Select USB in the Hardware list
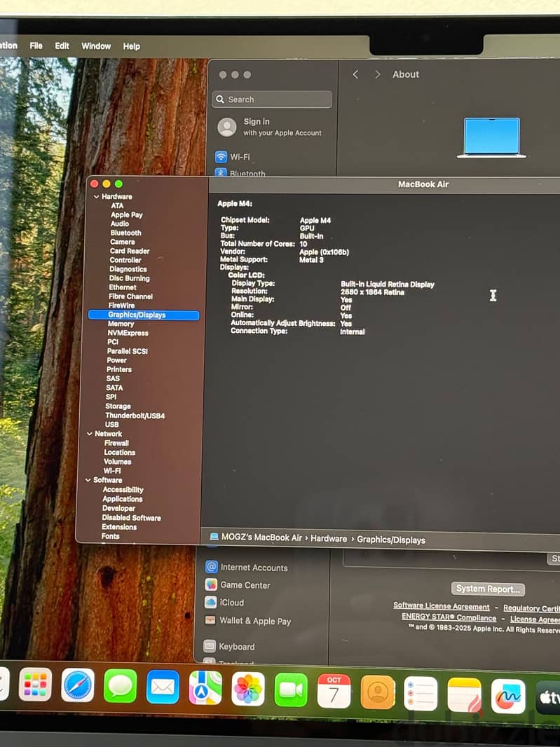Screen dimensions: 560x747 tap(111, 425)
